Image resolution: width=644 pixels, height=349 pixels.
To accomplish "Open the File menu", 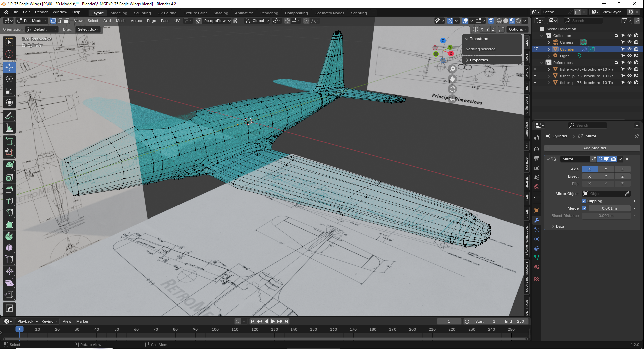I will [x=15, y=12].
